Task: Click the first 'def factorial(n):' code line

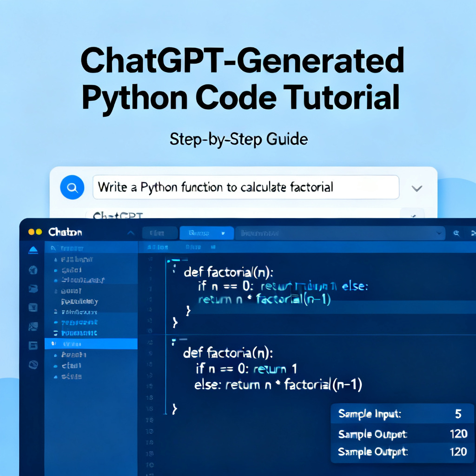Action: click(x=229, y=272)
